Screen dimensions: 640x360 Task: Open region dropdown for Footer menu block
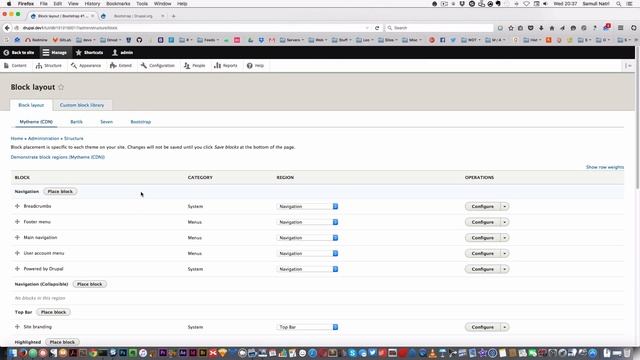tap(307, 222)
